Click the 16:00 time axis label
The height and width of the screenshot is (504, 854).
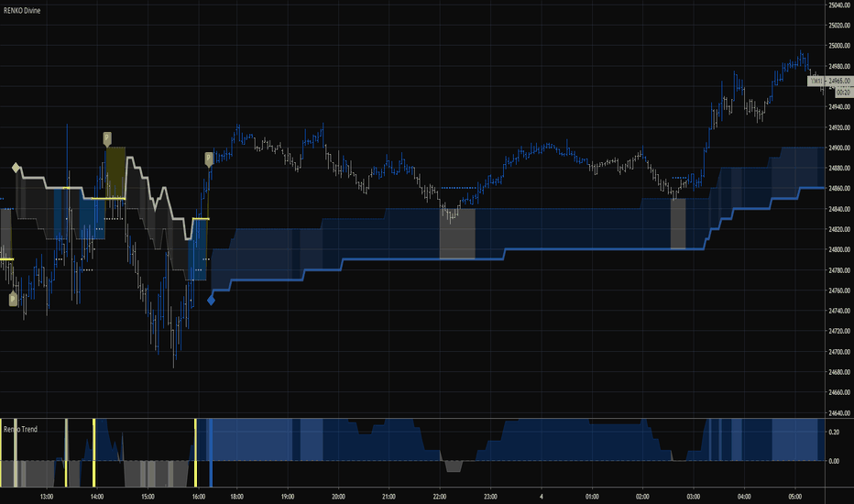pyautogui.click(x=199, y=497)
